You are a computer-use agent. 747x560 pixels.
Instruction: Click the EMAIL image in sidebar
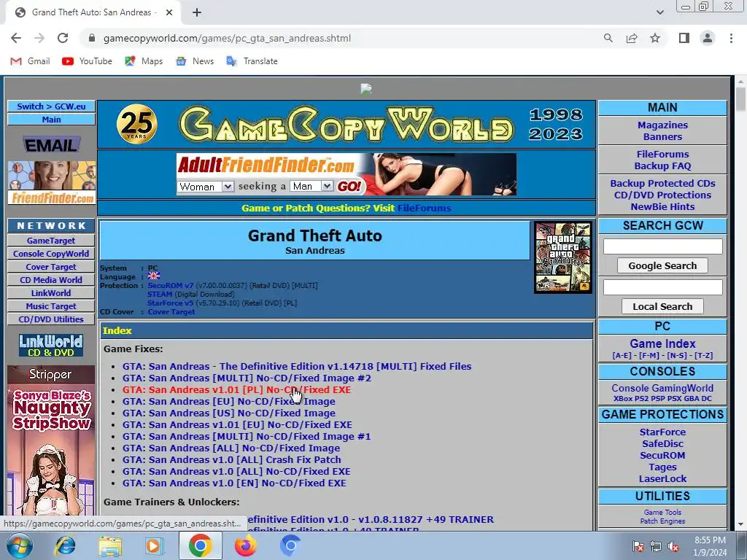tap(52, 145)
